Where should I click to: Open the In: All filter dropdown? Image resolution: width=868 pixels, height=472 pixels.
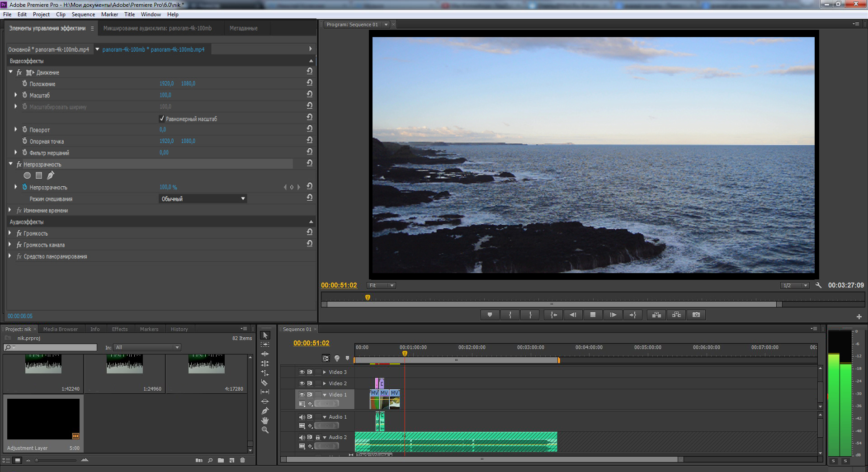(x=147, y=347)
